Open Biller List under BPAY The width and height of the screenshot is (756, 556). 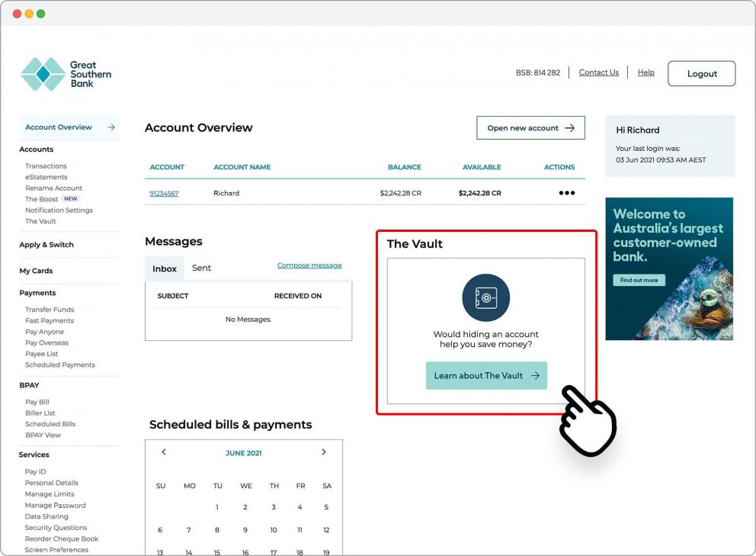tap(40, 413)
